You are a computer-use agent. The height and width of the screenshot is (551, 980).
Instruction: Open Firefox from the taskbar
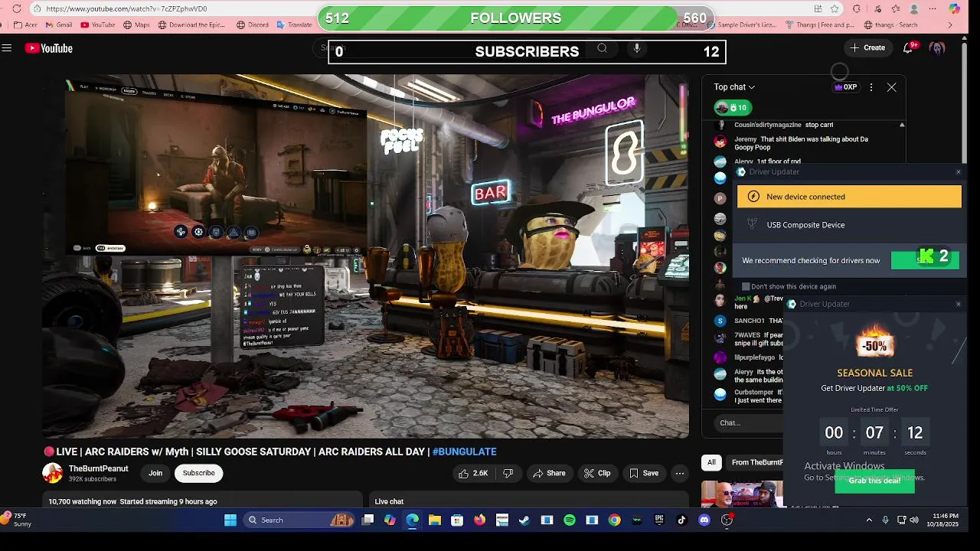click(x=479, y=520)
